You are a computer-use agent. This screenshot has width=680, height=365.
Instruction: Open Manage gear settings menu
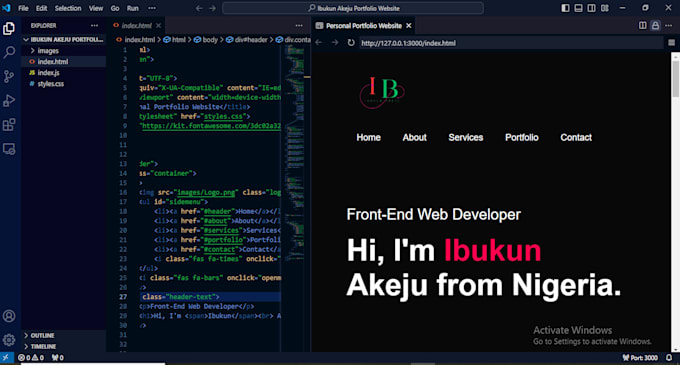pos(9,340)
